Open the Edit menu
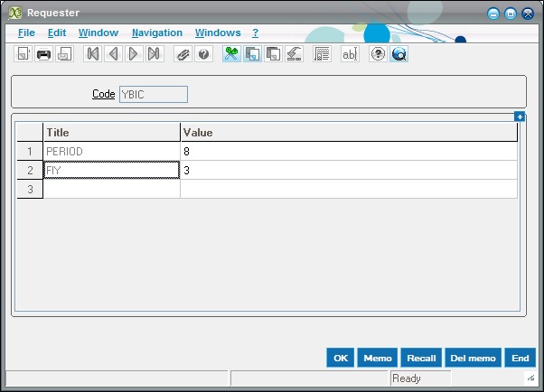 click(57, 33)
